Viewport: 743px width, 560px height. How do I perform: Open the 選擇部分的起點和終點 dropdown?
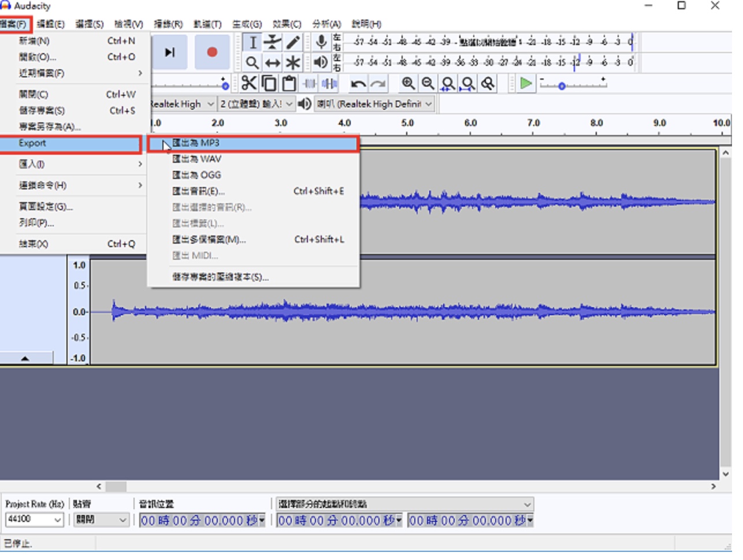pos(404,504)
